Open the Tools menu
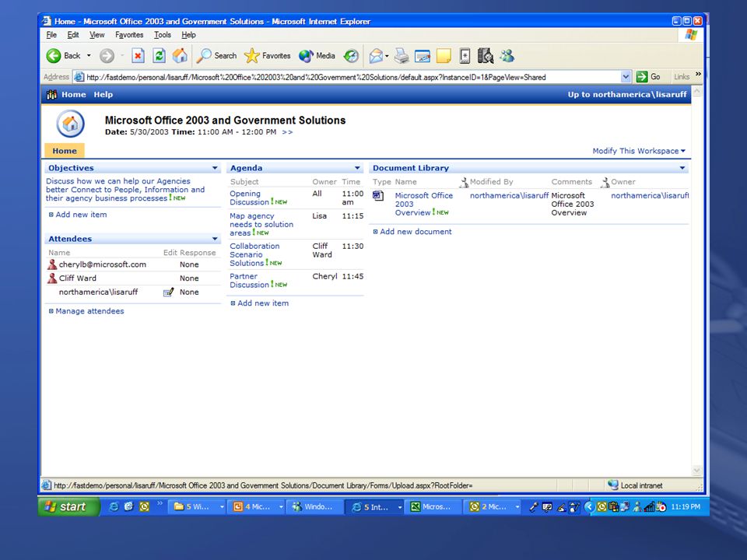The image size is (747, 560). coord(163,35)
